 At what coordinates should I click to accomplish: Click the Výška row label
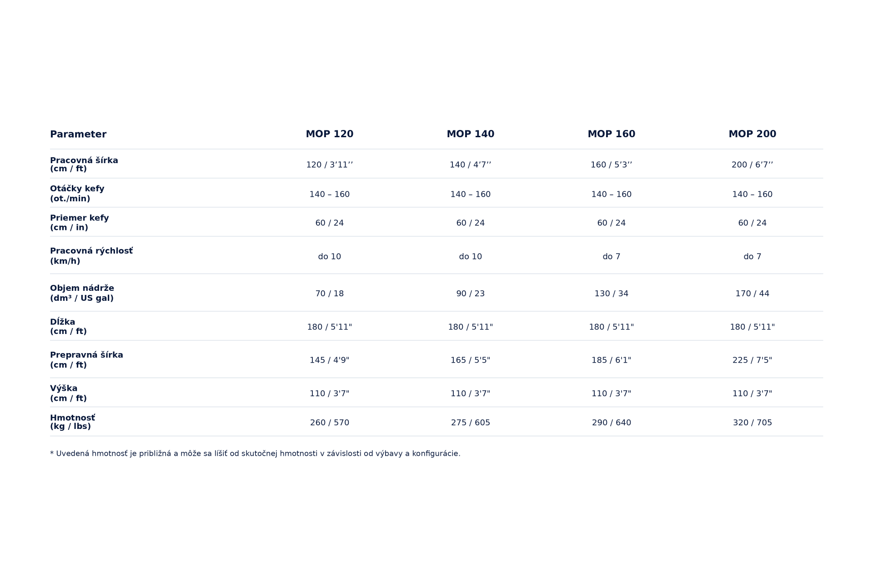point(68,393)
